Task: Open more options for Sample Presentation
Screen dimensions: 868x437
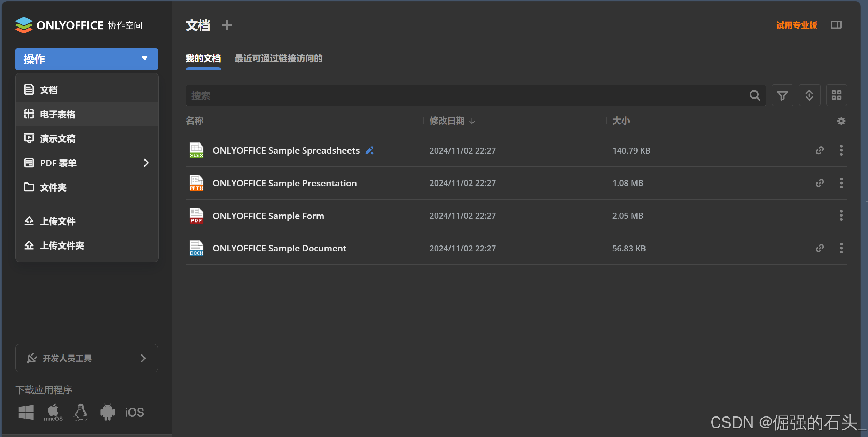Action: 841,183
